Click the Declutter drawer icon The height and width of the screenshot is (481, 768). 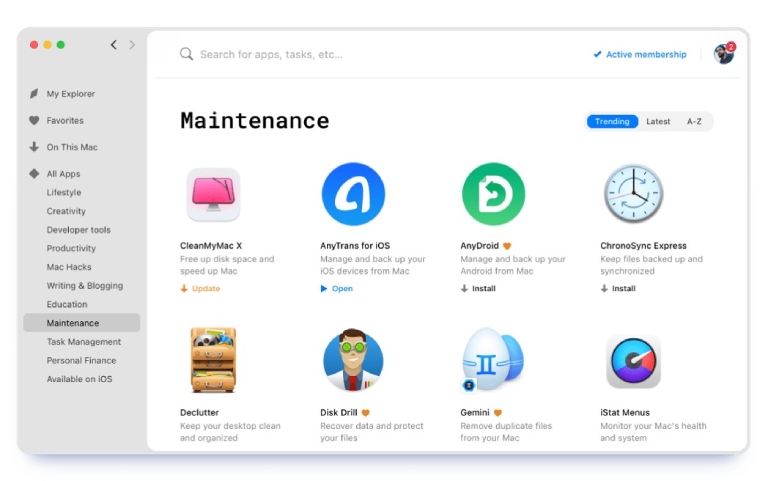pos(213,360)
